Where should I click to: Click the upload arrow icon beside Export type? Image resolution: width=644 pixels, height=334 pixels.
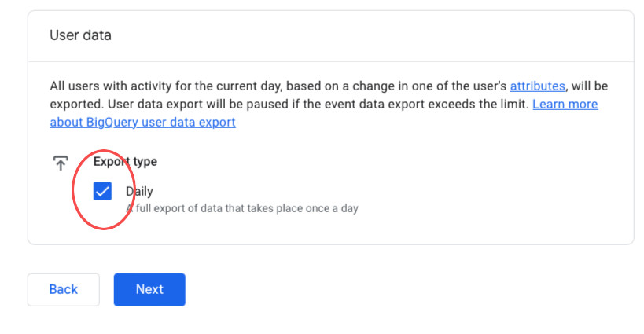click(61, 163)
